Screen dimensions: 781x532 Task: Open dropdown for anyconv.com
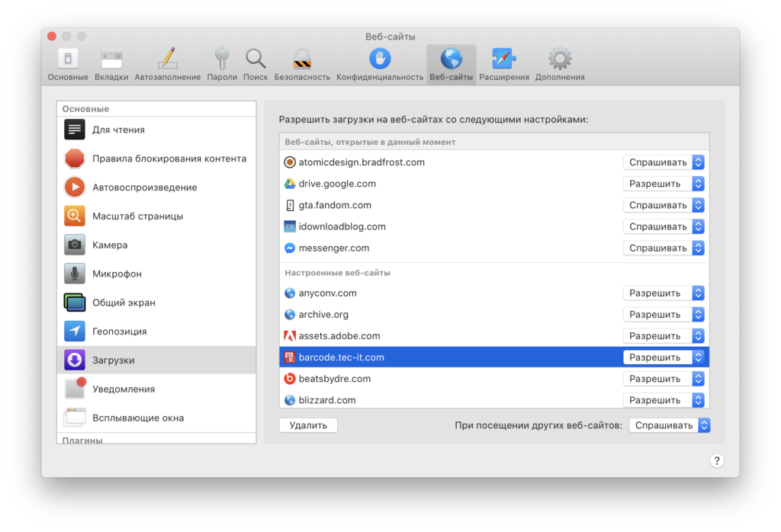point(664,293)
